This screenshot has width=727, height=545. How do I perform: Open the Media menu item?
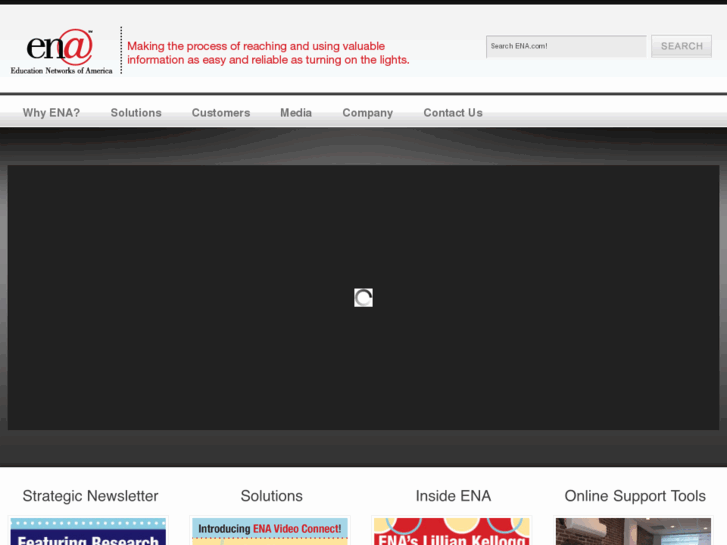(x=296, y=113)
